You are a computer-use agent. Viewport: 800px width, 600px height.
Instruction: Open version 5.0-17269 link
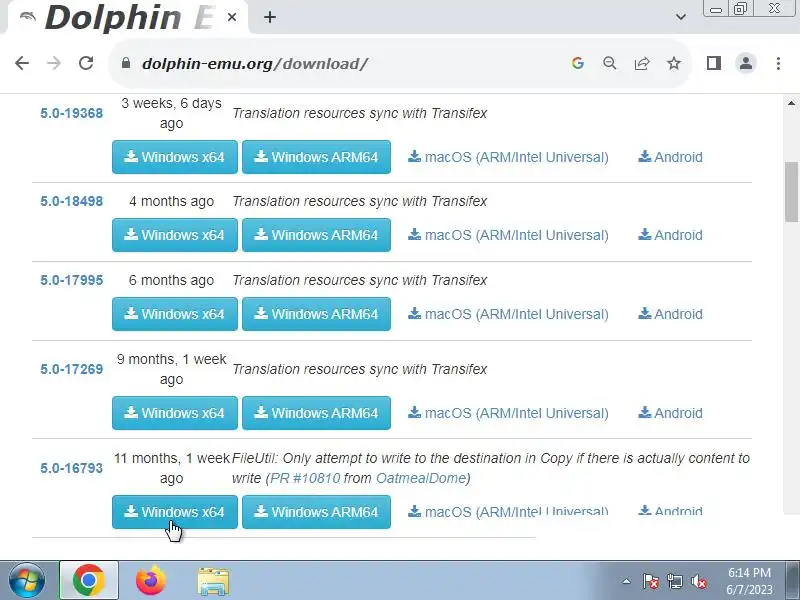click(71, 369)
